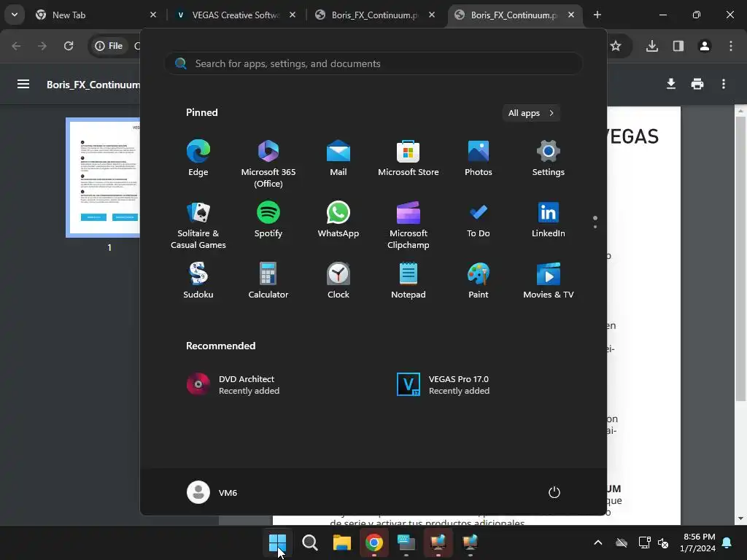Switch to VEGAS Creative Software tab

pyautogui.click(x=236, y=15)
